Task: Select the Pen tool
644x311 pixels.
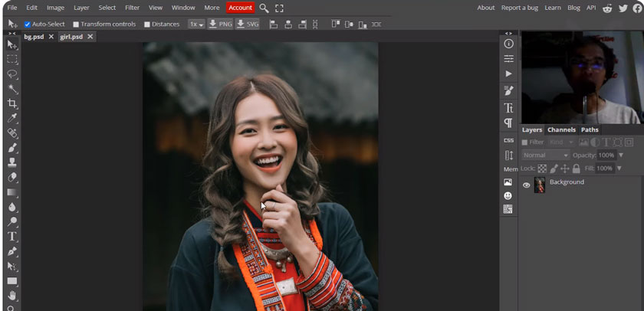Action: click(x=12, y=251)
